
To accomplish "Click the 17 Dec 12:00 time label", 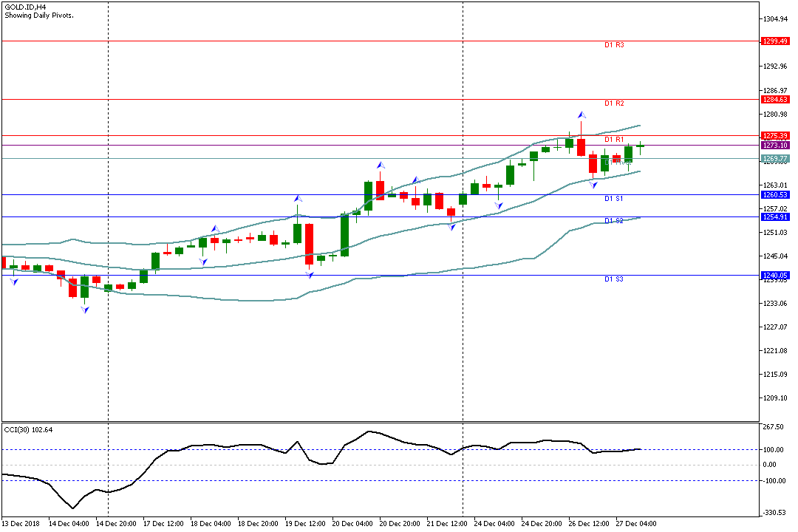I will pos(163,524).
